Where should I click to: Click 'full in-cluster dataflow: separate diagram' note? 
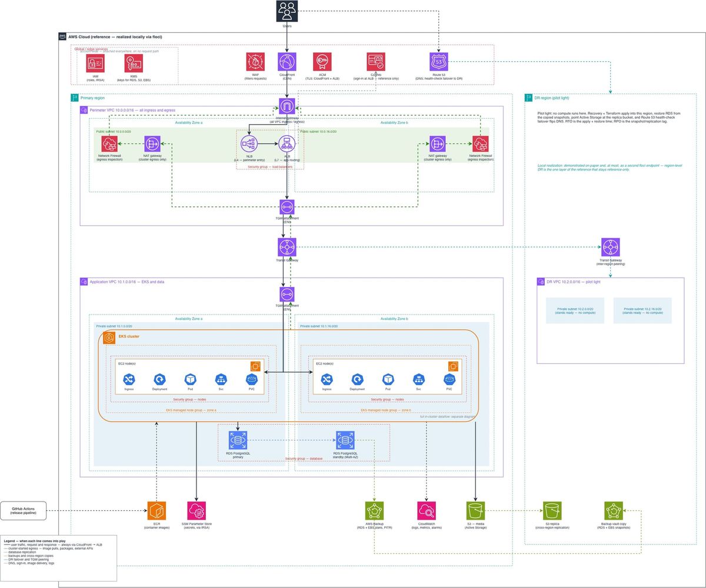tap(448, 417)
